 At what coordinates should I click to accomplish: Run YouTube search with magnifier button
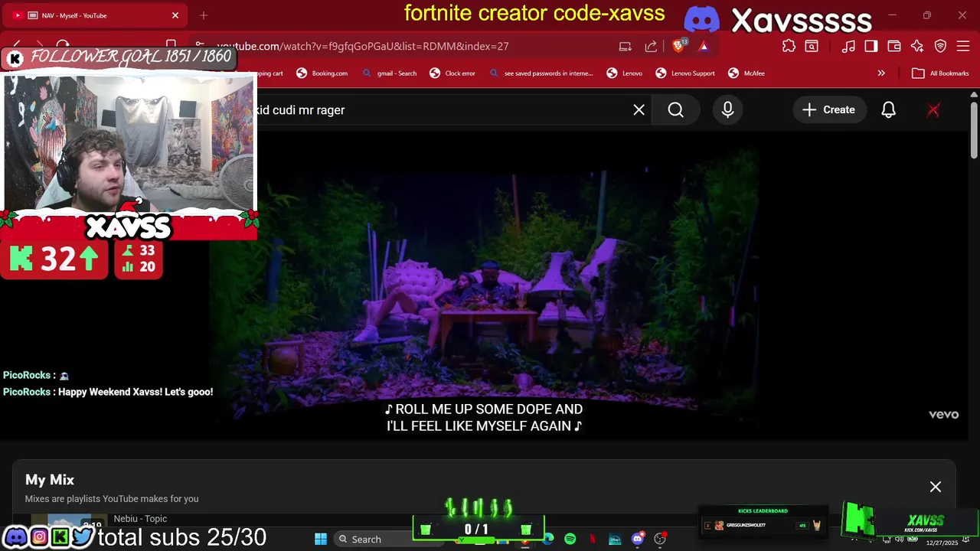point(675,109)
